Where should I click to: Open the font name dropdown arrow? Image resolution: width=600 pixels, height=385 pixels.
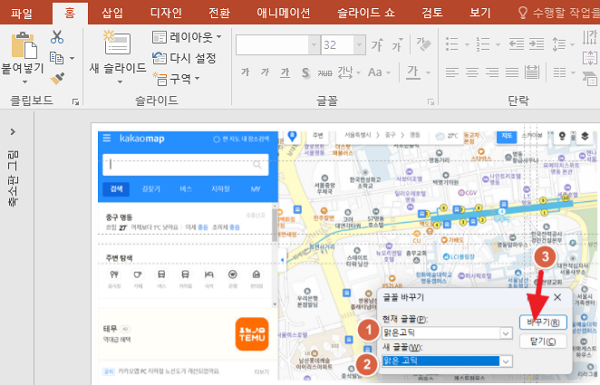pyautogui.click(x=314, y=45)
